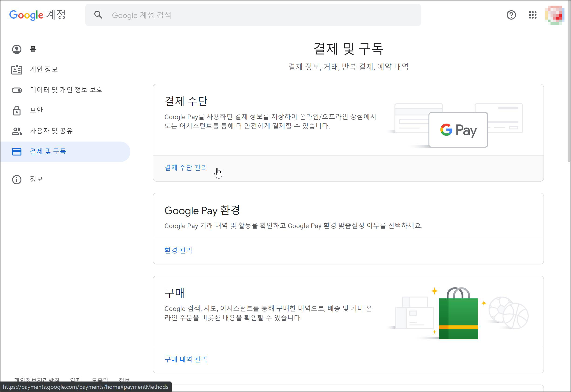This screenshot has width=571, height=392.
Task: Click the G Pay card illustration
Action: click(458, 130)
